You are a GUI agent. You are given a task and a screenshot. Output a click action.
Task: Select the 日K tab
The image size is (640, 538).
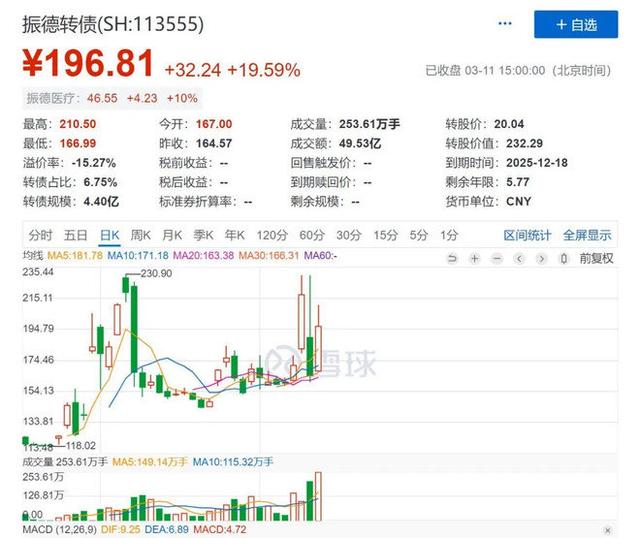(109, 235)
